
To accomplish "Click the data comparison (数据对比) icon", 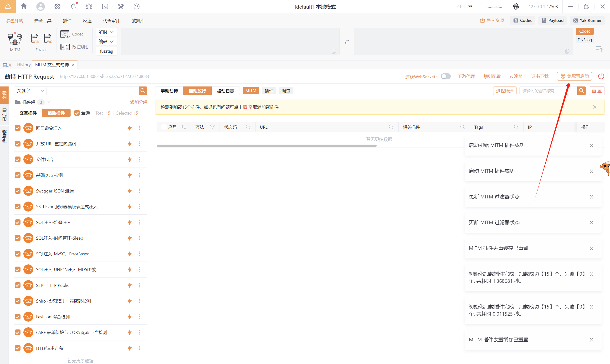I will [x=65, y=47].
